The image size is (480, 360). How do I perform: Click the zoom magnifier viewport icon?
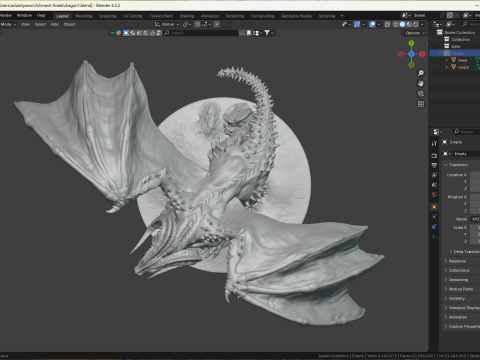421,73
